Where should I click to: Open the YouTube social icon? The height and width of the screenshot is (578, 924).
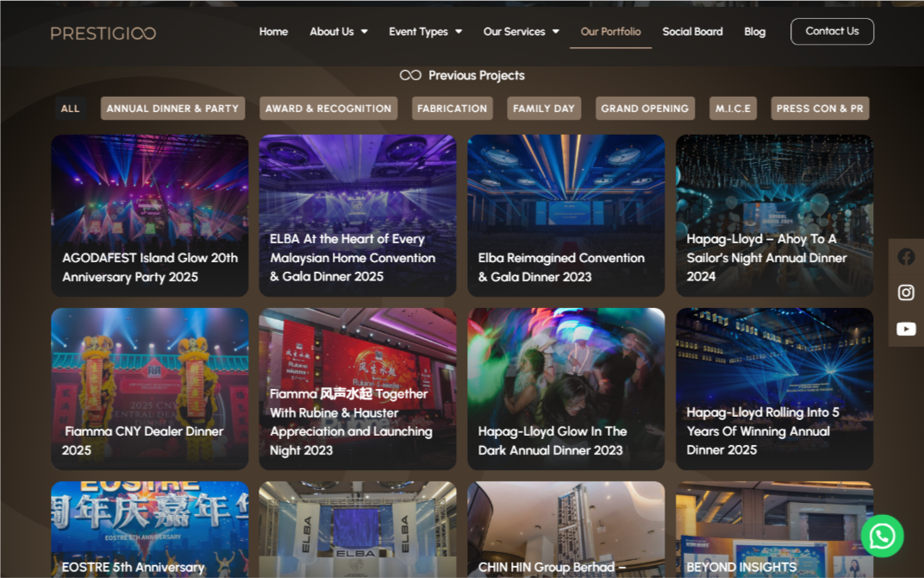coord(906,329)
